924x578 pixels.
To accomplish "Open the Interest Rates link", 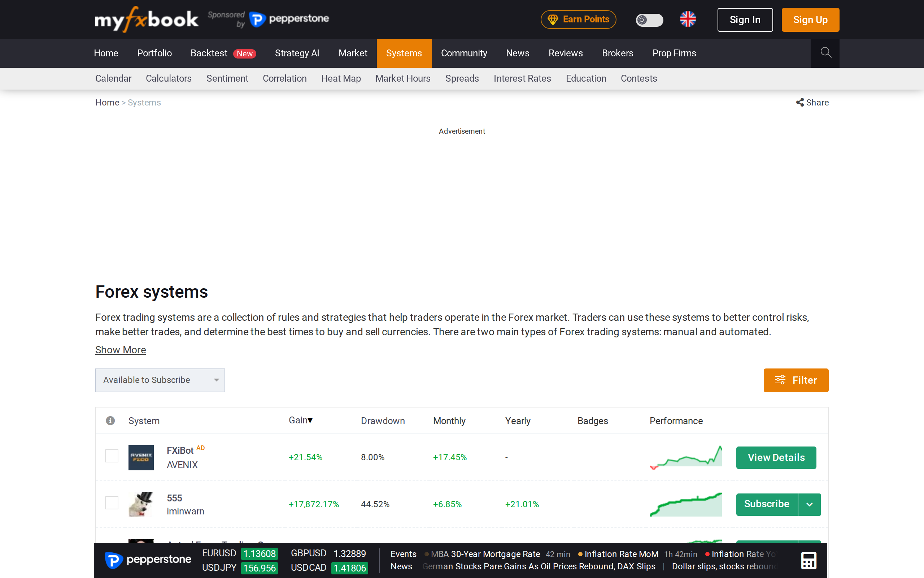I will pyautogui.click(x=522, y=78).
